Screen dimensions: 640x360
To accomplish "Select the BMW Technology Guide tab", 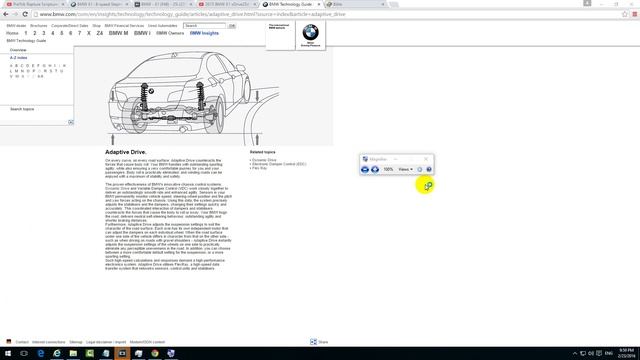I will (290, 4).
